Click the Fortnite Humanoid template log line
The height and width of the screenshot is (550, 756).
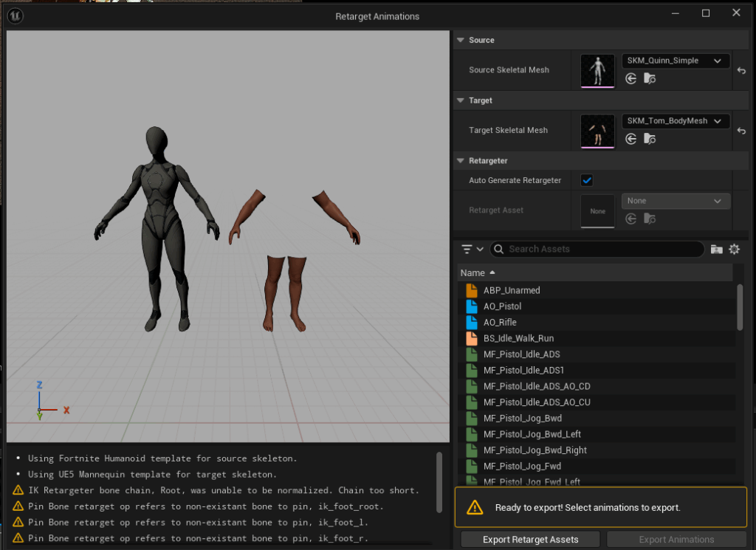[x=162, y=458]
